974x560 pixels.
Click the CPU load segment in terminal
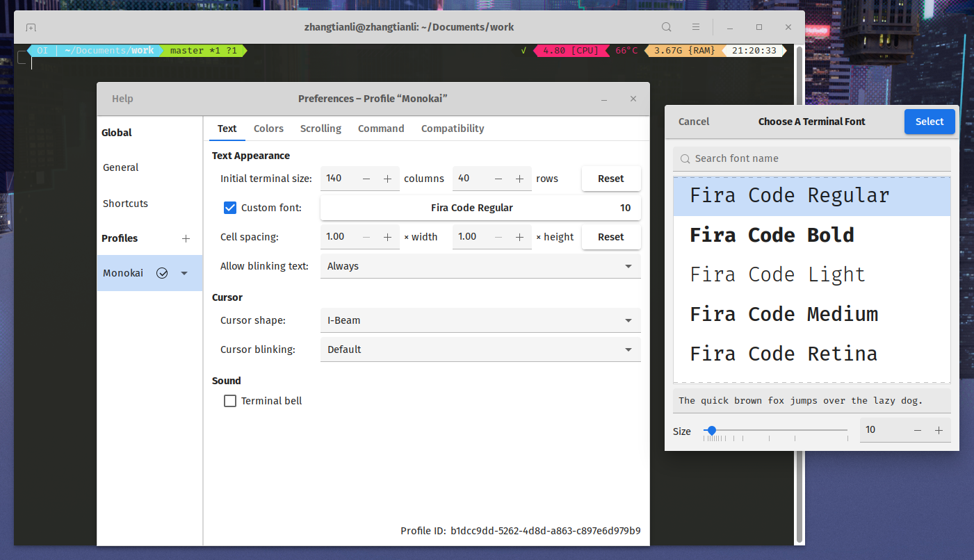tap(570, 51)
